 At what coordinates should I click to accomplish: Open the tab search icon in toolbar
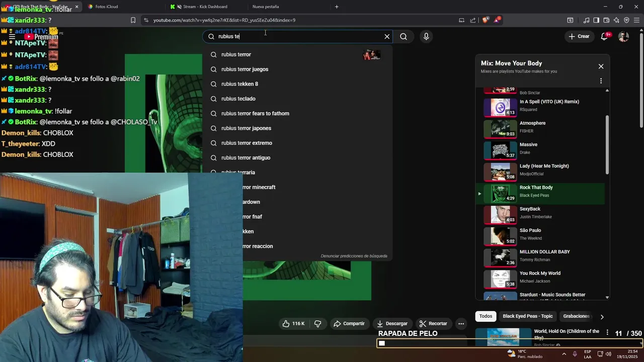570,20
